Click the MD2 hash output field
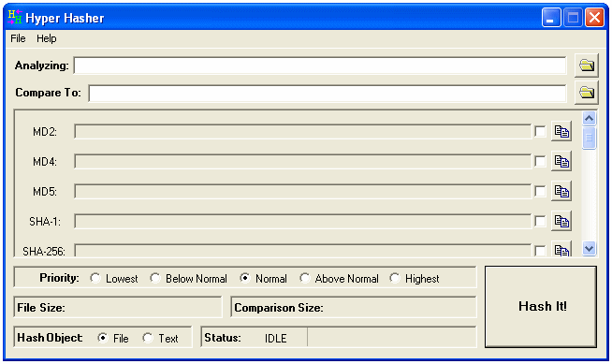 point(303,132)
